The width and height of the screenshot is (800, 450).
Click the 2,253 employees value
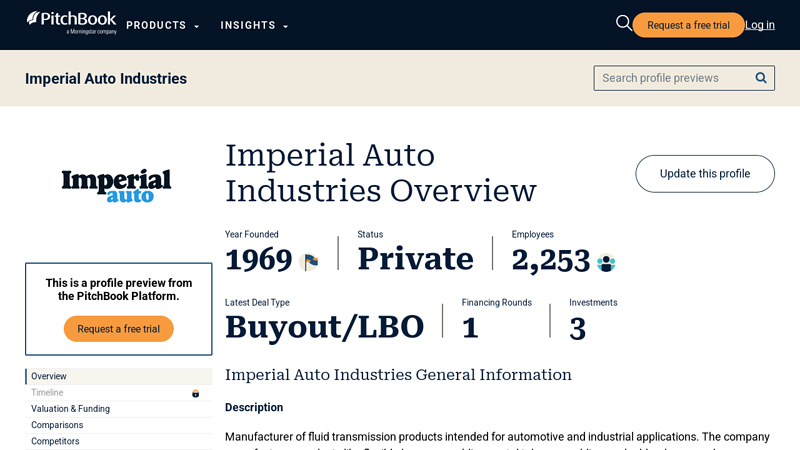(551, 261)
